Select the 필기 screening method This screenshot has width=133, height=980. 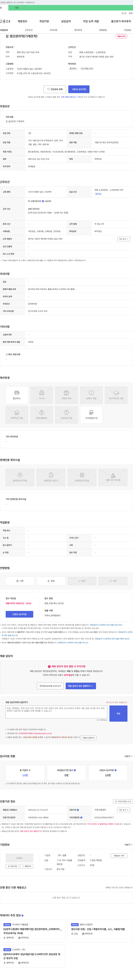[82, 581]
